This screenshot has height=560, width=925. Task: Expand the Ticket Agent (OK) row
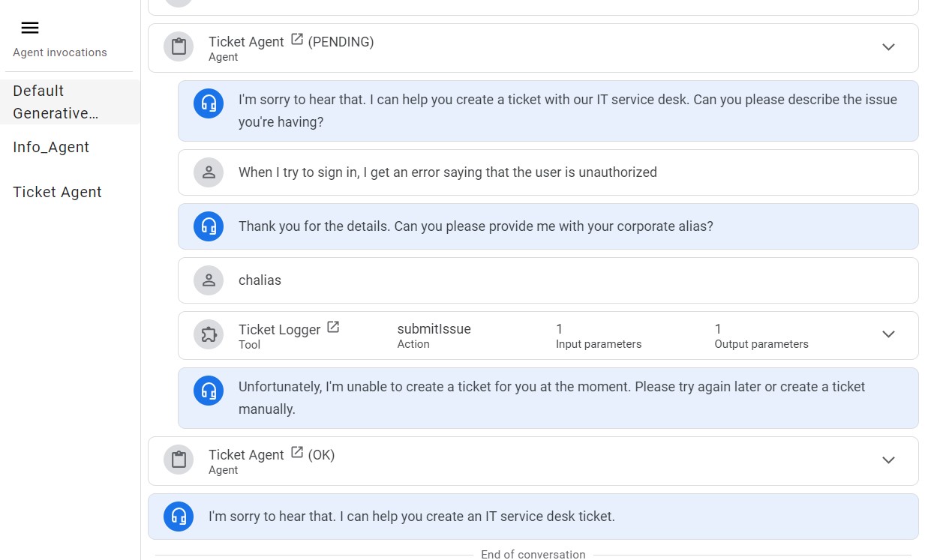pos(888,460)
